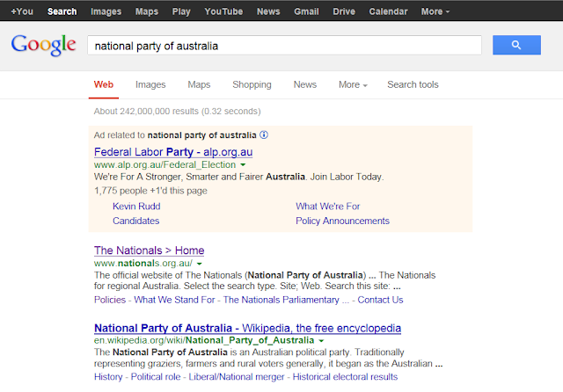
Task: Click the www.nationals.org.au/ URL text
Action: 143,264
